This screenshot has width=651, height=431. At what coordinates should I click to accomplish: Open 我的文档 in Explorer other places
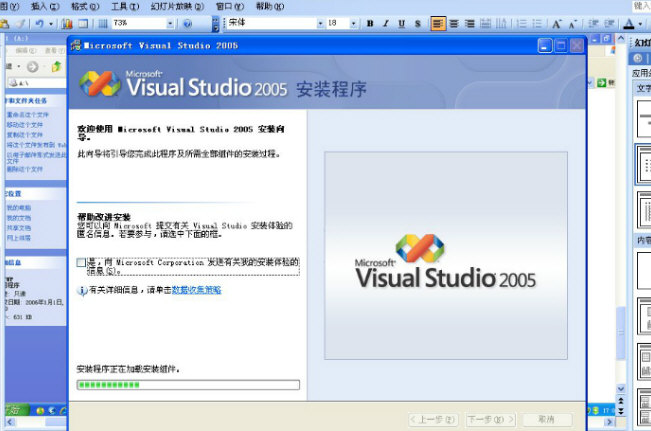click(x=19, y=218)
